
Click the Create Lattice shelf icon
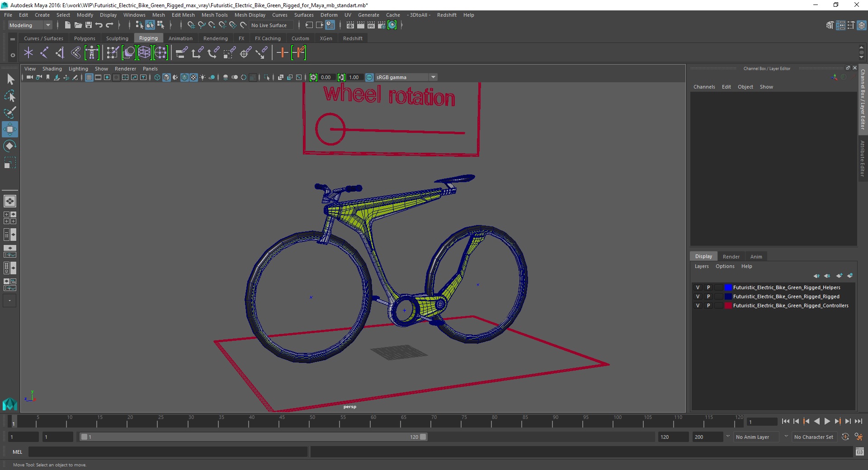(x=144, y=53)
